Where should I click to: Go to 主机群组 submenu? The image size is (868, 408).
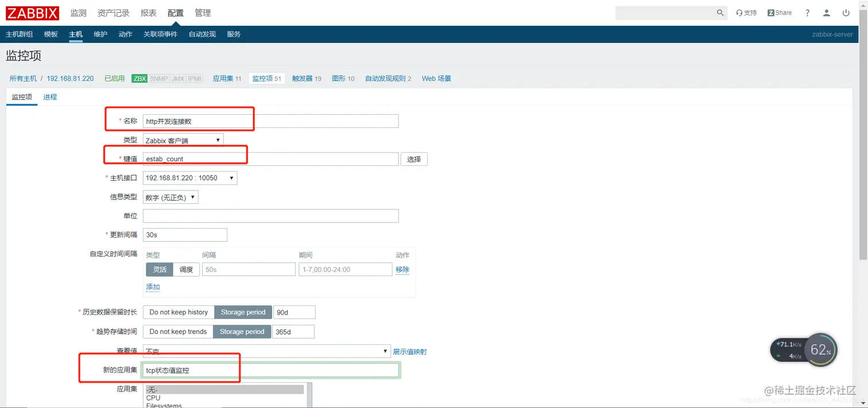click(x=19, y=34)
